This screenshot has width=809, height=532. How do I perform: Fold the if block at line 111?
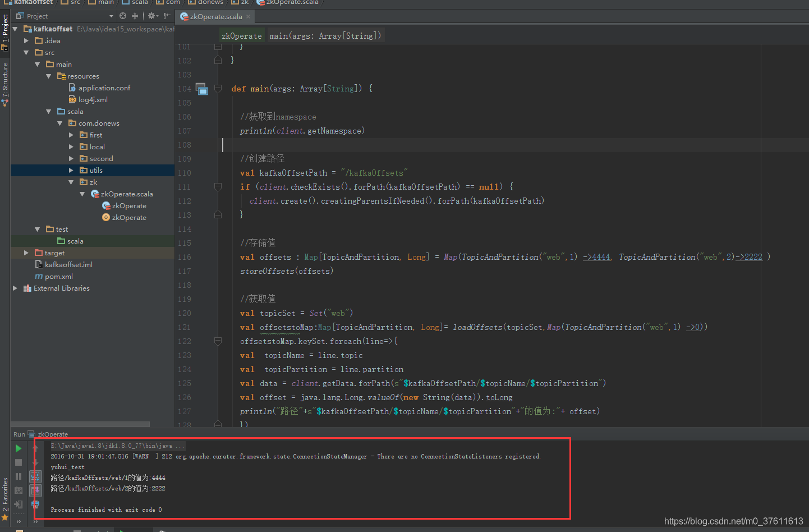218,187
